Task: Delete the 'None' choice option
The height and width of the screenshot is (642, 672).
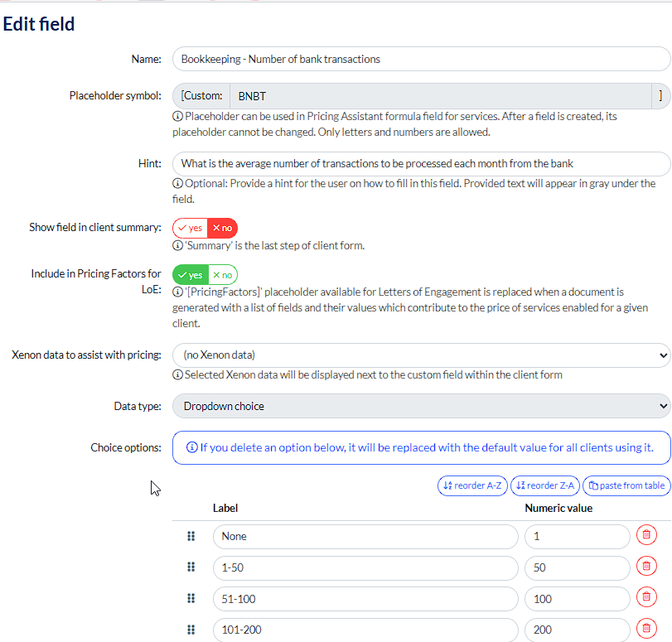Action: click(646, 536)
